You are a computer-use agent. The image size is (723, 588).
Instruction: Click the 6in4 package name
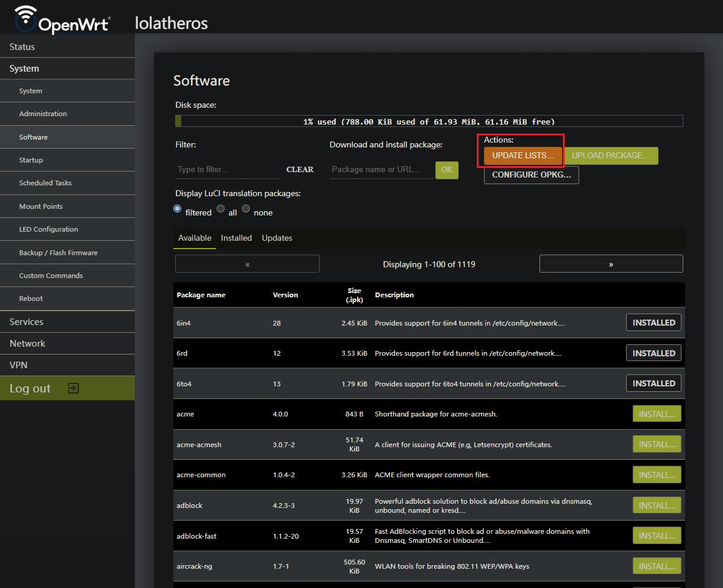pos(184,323)
